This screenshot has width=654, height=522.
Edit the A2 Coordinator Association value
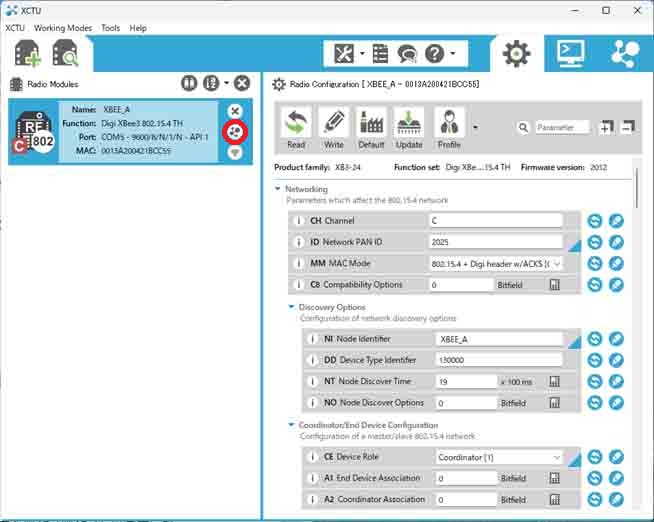[466, 499]
